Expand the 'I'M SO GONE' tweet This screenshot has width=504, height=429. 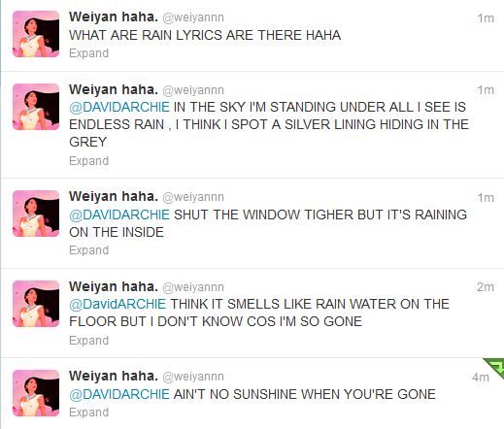tap(89, 341)
